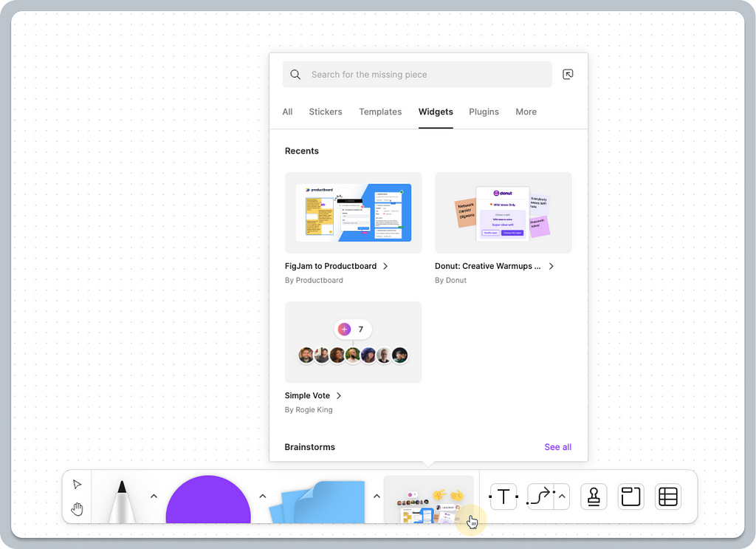Open the widgets and stickers resources tool
Viewport: 756px width, 549px height.
coord(429,499)
